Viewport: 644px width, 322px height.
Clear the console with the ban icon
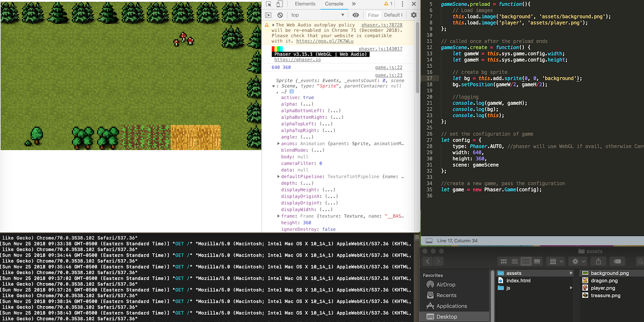(x=281, y=15)
